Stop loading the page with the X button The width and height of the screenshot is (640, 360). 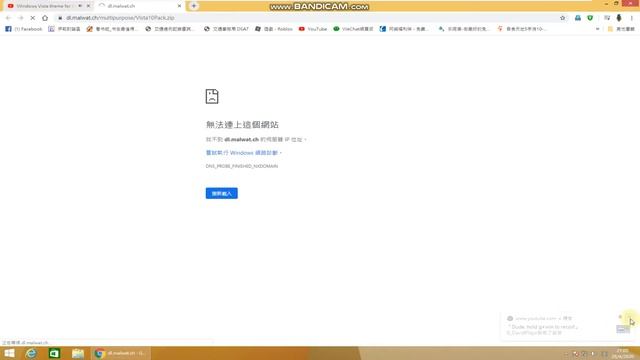[33, 18]
